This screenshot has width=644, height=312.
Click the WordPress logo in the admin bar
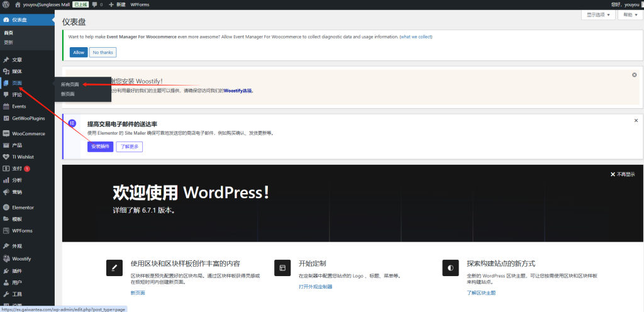[5, 4]
